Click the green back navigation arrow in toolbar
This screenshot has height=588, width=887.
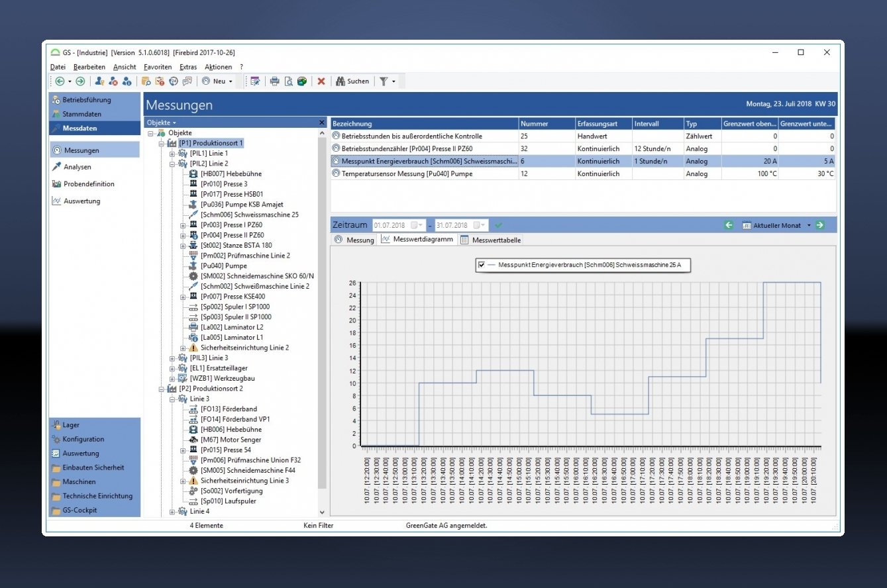click(x=60, y=81)
